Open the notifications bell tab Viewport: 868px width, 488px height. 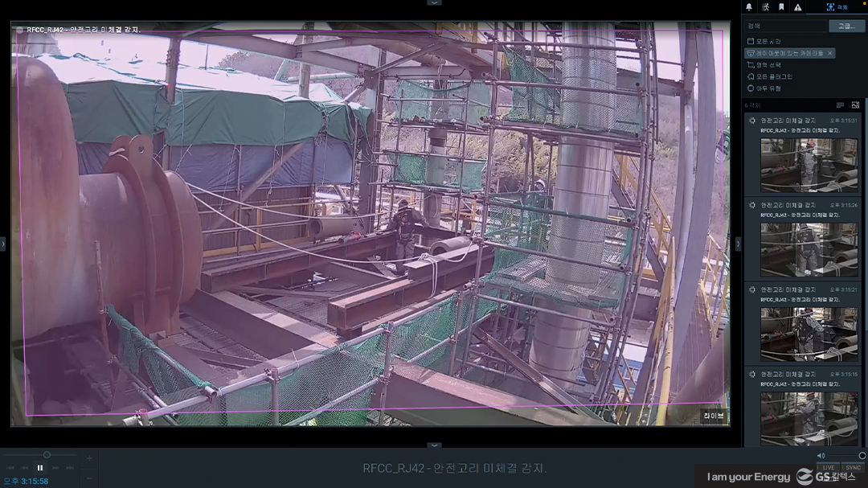(x=749, y=6)
